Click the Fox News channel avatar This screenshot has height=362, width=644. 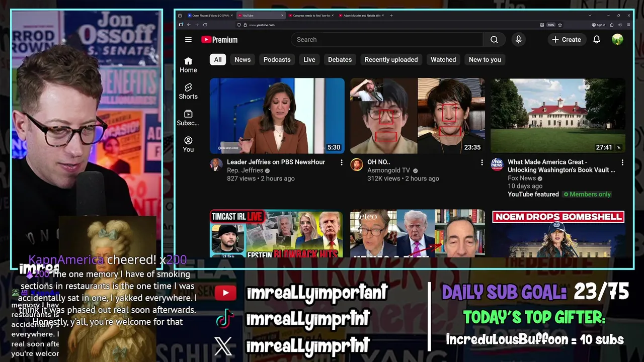(x=497, y=164)
